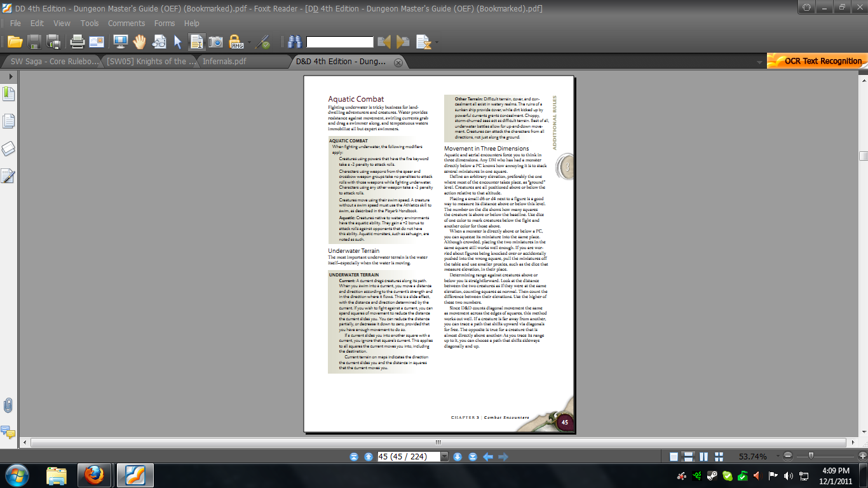The width and height of the screenshot is (868, 488).
Task: Click the OCR Text Recognition button
Action: pos(817,61)
